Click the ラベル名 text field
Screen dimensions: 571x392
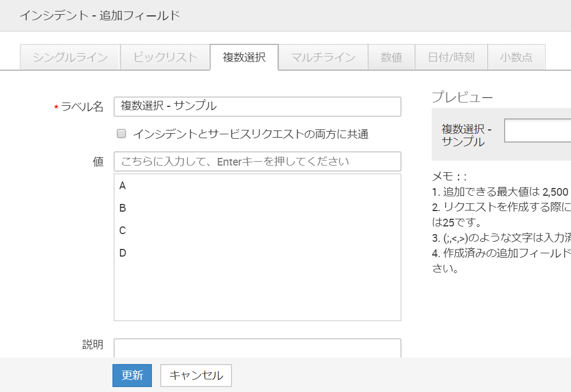pyautogui.click(x=257, y=106)
